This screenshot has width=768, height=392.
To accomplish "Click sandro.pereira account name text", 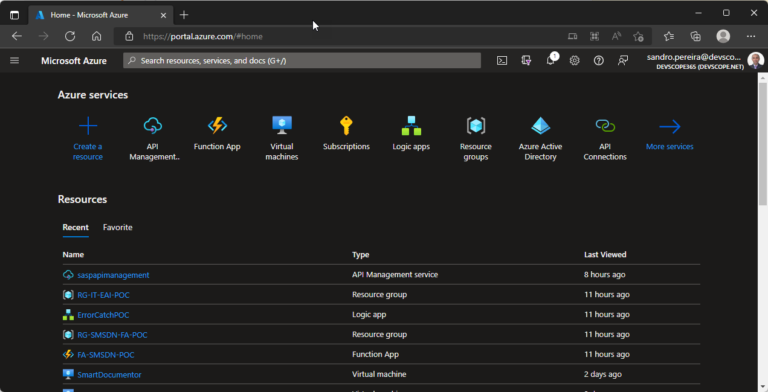I will coord(694,57).
